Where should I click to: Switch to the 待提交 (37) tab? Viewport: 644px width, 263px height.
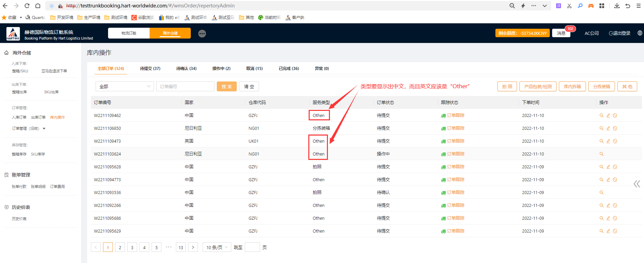click(150, 69)
